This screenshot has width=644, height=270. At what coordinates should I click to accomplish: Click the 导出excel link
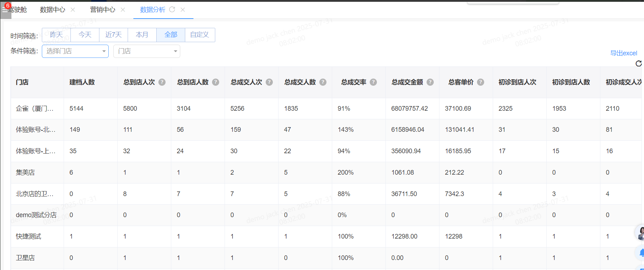click(x=623, y=53)
